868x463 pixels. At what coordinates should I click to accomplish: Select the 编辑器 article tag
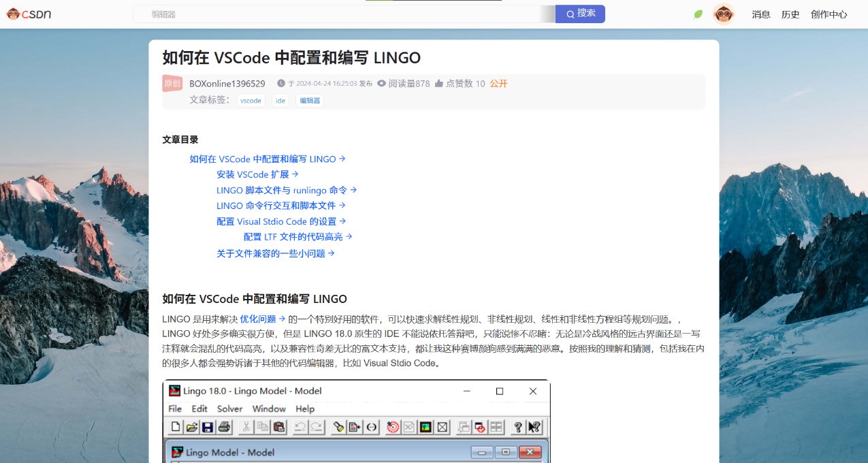click(x=310, y=100)
